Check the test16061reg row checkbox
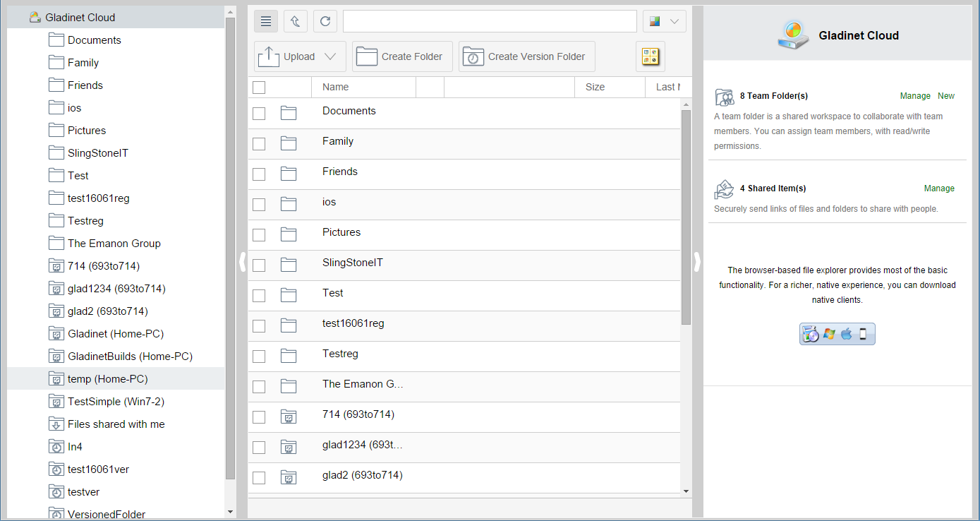 [x=259, y=325]
